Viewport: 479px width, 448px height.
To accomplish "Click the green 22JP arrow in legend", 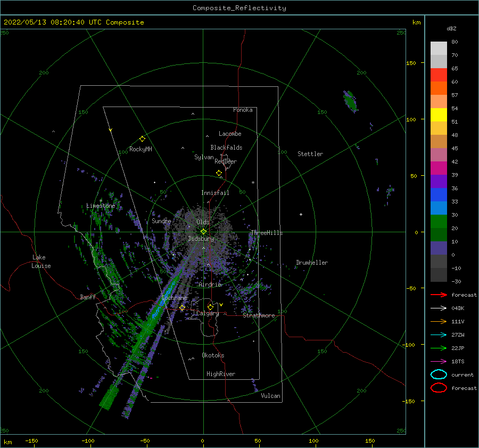I will pyautogui.click(x=439, y=348).
